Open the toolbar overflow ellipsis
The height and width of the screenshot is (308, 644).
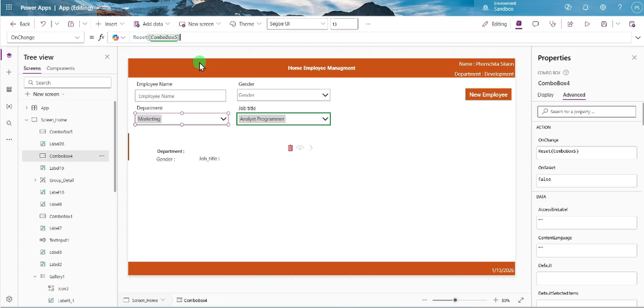tap(367, 25)
